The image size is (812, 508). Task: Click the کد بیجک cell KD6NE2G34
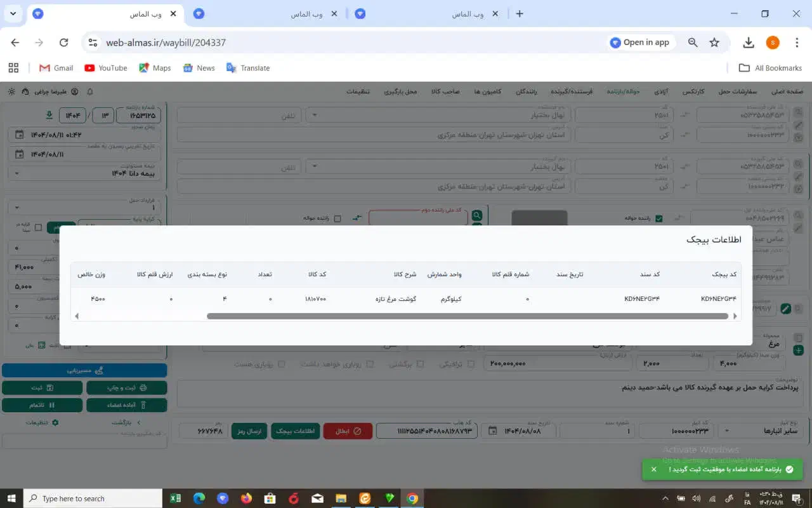click(x=719, y=298)
